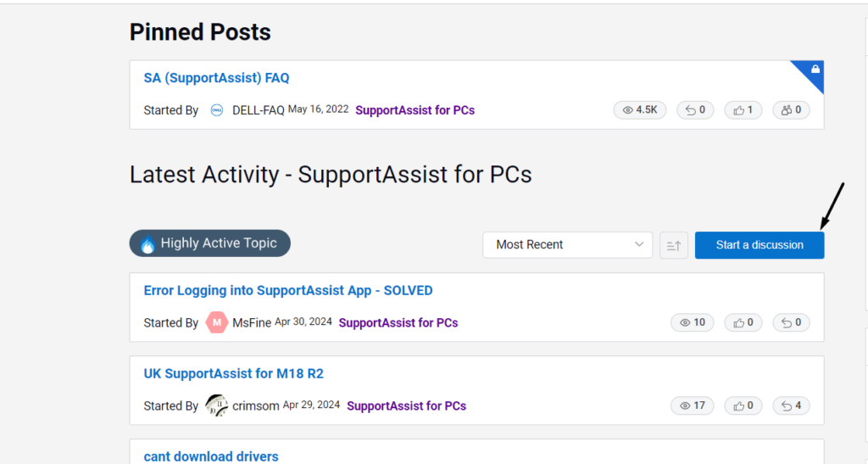Open the Most Recent sort dropdown

tap(567, 244)
